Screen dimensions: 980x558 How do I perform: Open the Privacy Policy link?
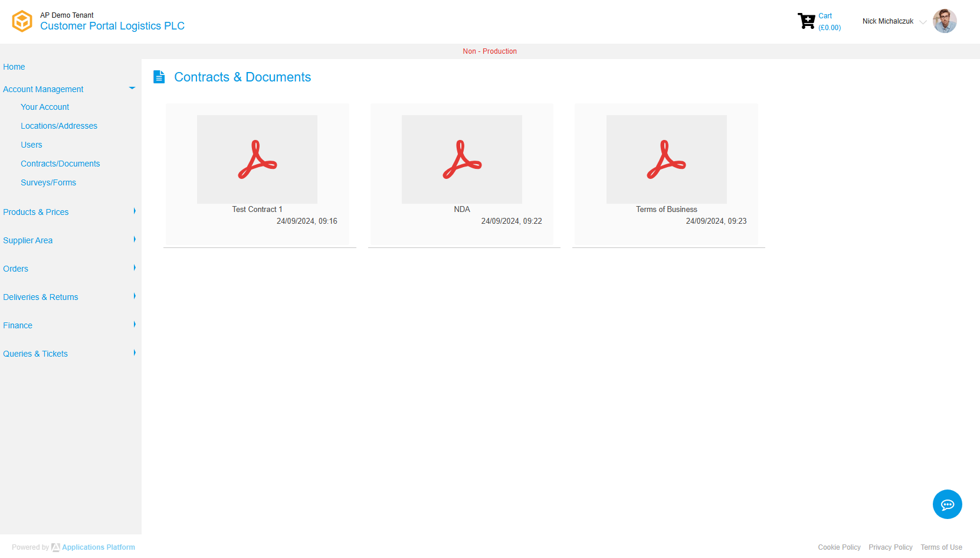(x=890, y=547)
